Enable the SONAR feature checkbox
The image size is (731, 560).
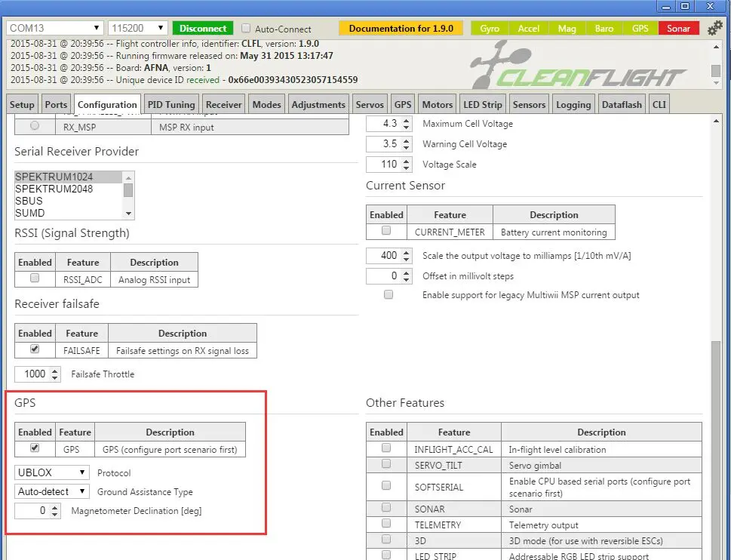pyautogui.click(x=386, y=507)
